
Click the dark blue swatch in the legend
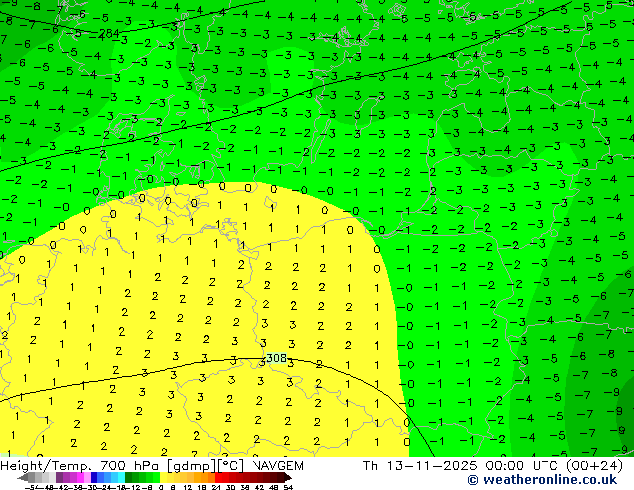(x=94, y=477)
